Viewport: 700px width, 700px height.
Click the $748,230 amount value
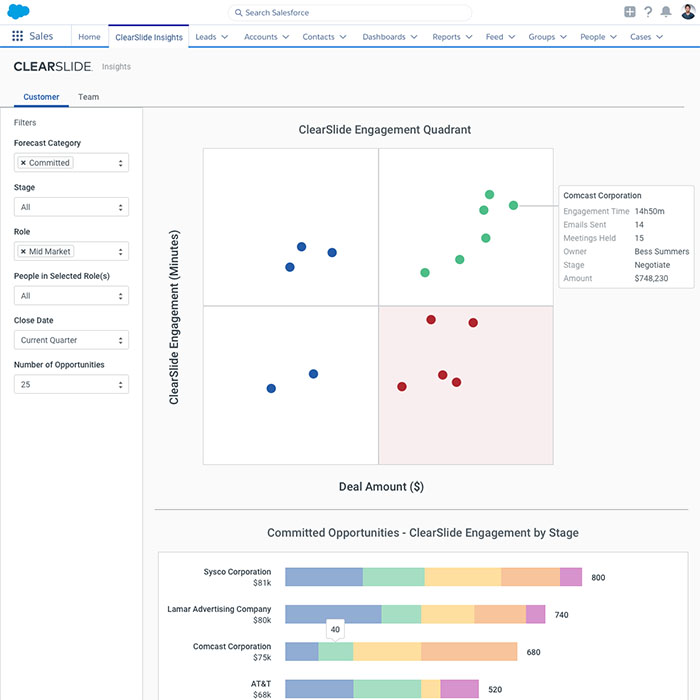pyautogui.click(x=651, y=278)
